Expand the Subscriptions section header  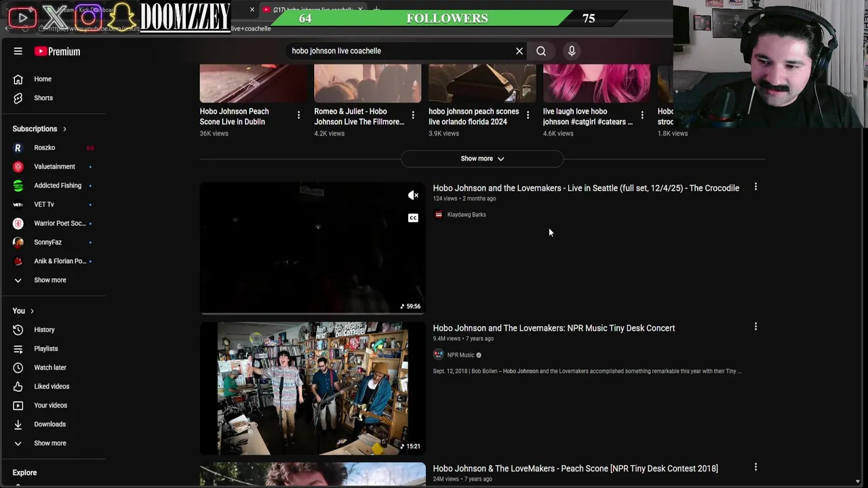coord(40,129)
